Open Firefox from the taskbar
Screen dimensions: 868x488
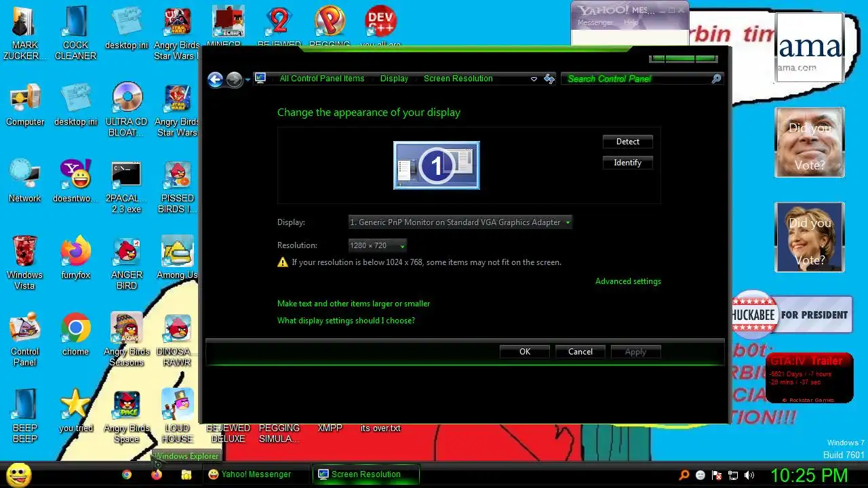157,474
